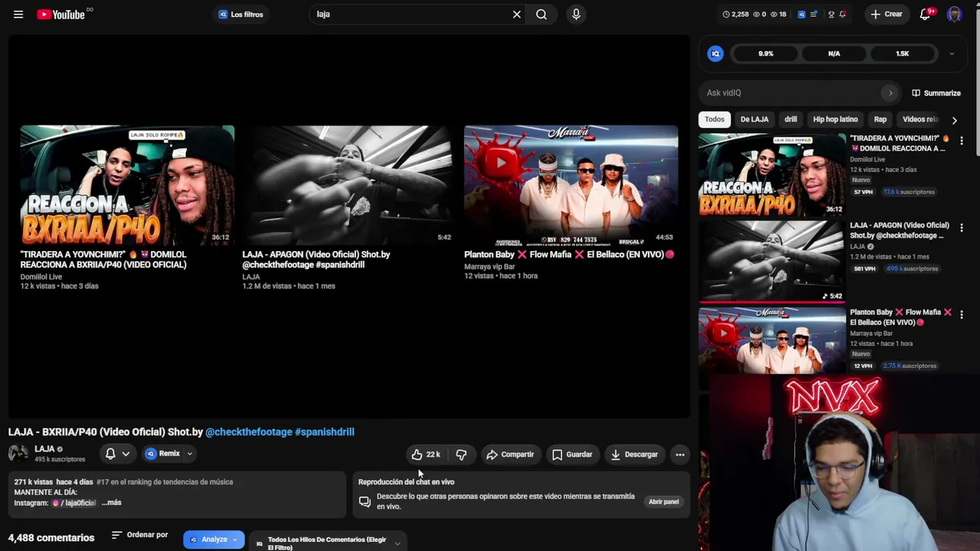Select the 'Videos rela…' chip

point(920,119)
